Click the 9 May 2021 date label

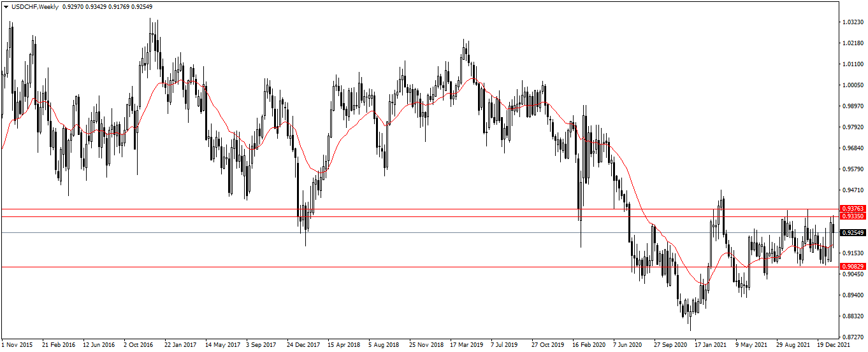coord(752,344)
